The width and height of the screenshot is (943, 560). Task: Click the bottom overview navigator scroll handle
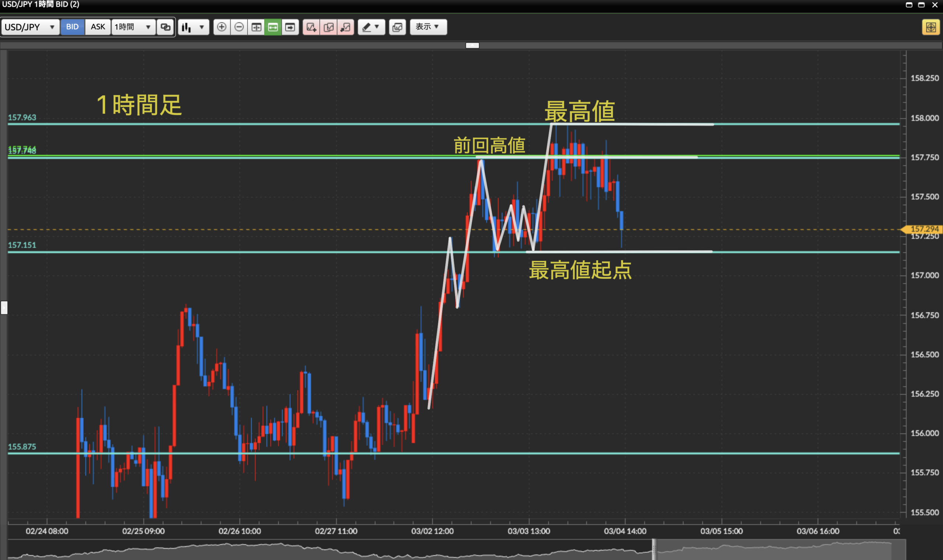(654, 549)
